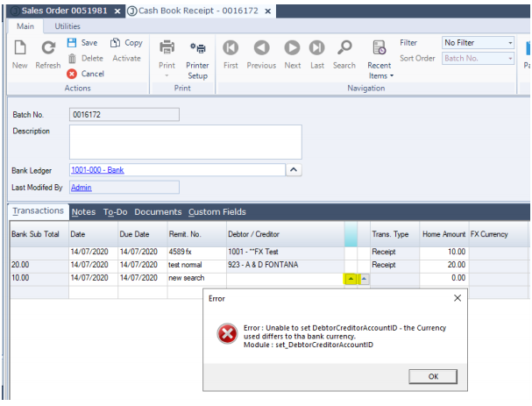Viewport: 532px width, 406px height.
Task: Click the red error icon in dialog
Action: click(x=227, y=333)
